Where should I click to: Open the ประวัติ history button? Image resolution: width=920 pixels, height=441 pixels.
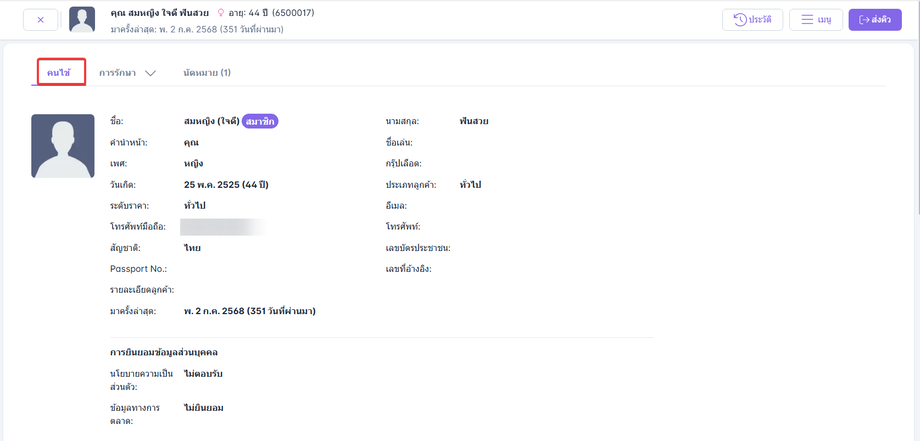752,20
